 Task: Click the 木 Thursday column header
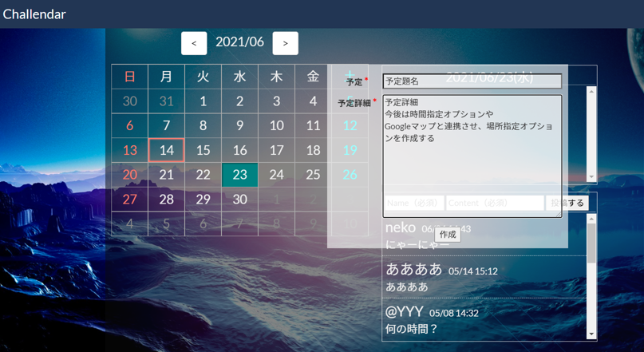pyautogui.click(x=276, y=77)
